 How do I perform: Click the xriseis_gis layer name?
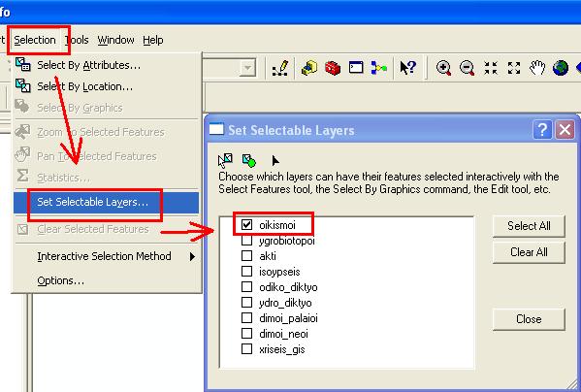pyautogui.click(x=282, y=349)
